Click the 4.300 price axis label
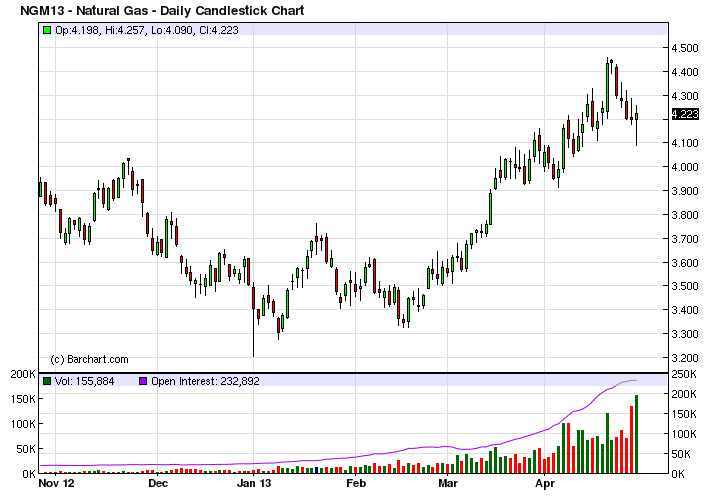Screen dimensions: 726x502 coord(685,96)
